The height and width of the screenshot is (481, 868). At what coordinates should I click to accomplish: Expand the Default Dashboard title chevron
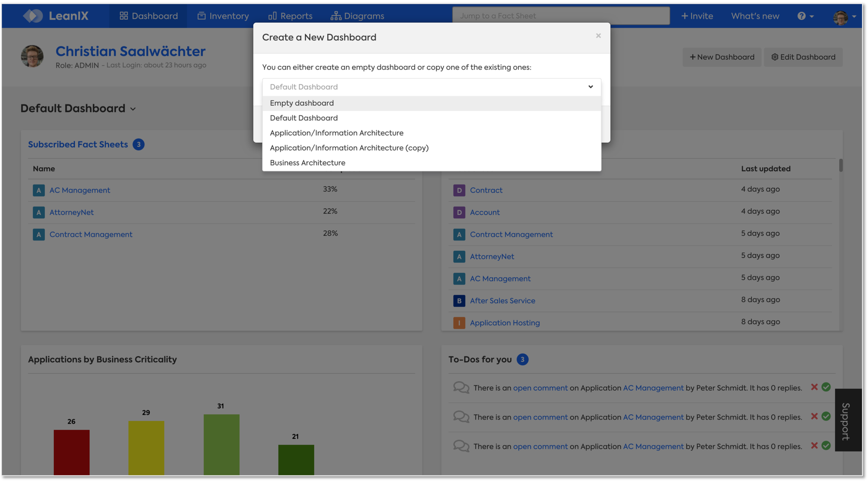point(133,109)
